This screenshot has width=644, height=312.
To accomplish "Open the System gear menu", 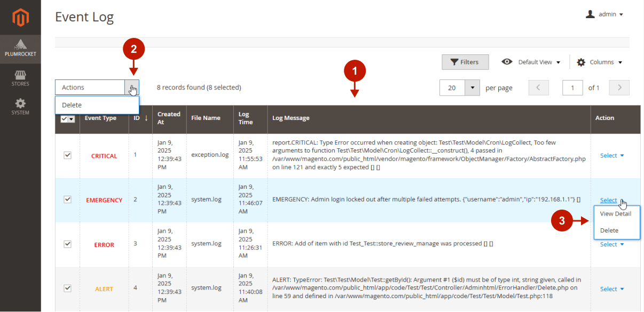I will click(20, 106).
